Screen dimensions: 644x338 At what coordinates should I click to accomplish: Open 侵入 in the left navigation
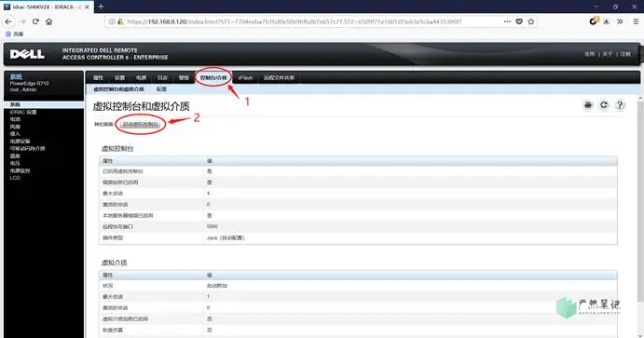pos(15,134)
